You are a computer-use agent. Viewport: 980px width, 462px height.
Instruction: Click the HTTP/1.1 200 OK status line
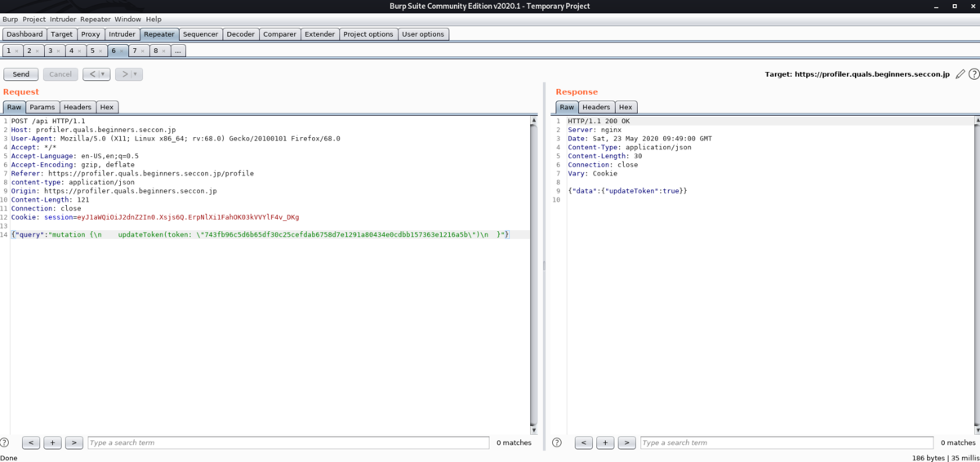(x=599, y=122)
